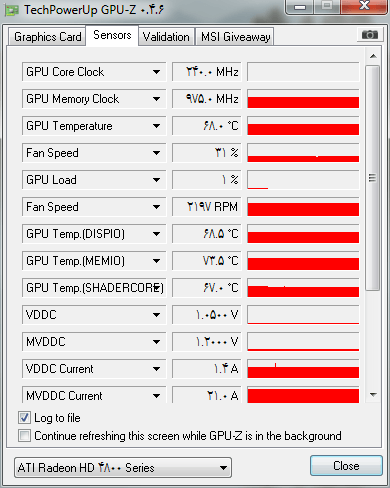Click the Fan Speed RPM value field
The height and width of the screenshot is (488, 390).
click(x=207, y=207)
